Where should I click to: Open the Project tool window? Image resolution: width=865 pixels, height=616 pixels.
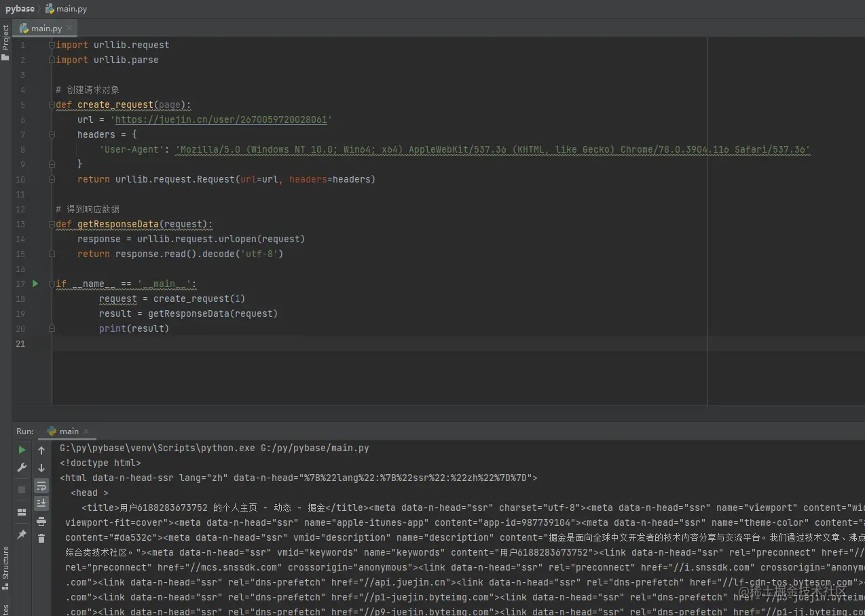click(x=5, y=42)
